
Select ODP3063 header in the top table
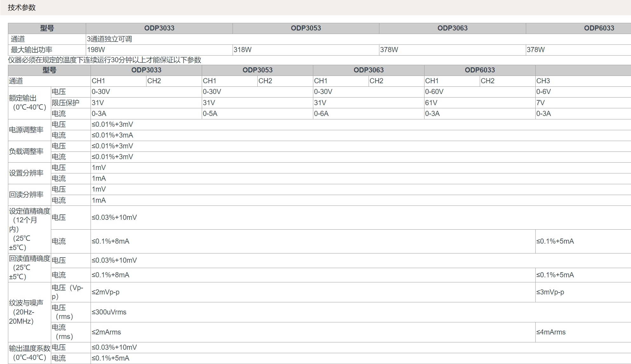coord(452,28)
